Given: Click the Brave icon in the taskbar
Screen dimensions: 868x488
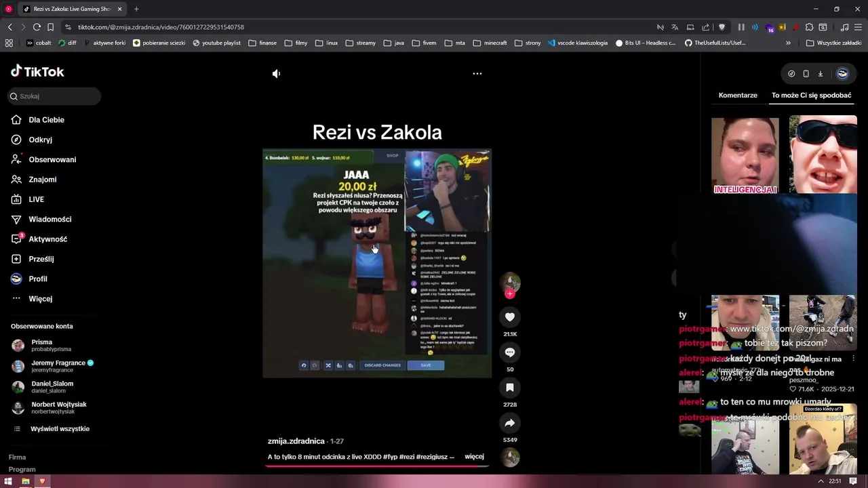Looking at the screenshot, I should coord(42,481).
